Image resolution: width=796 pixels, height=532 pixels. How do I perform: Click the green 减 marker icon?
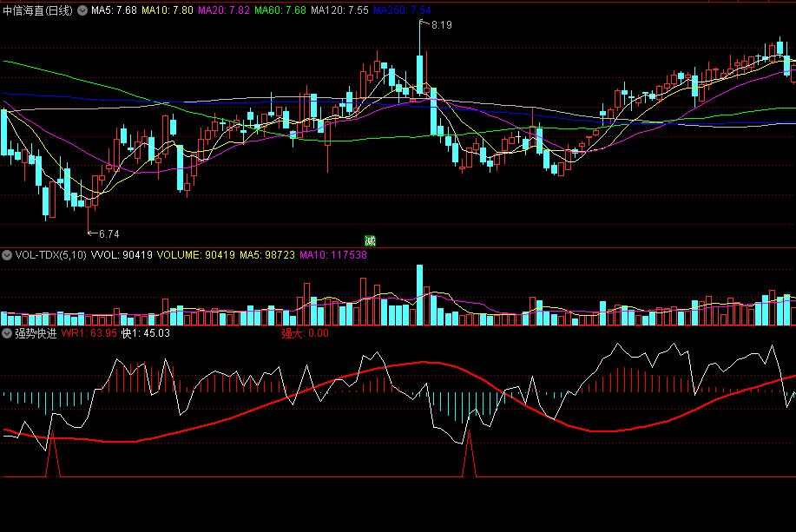pyautogui.click(x=370, y=240)
